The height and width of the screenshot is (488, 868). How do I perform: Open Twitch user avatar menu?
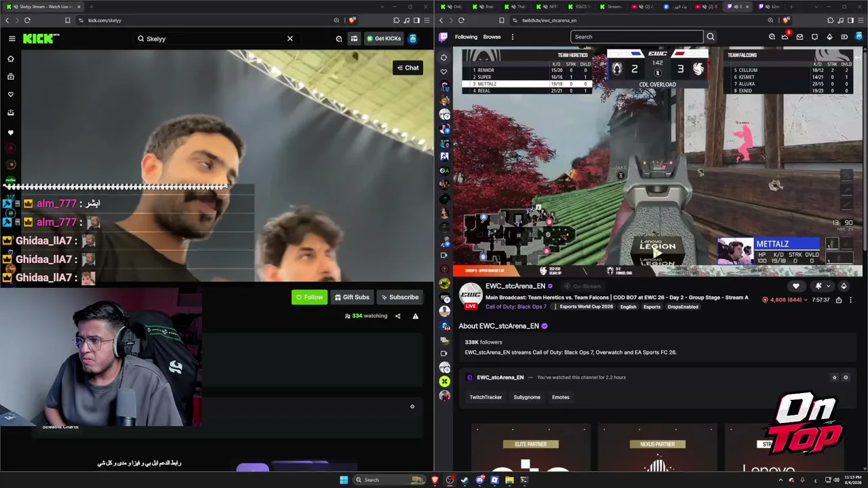[x=859, y=37]
